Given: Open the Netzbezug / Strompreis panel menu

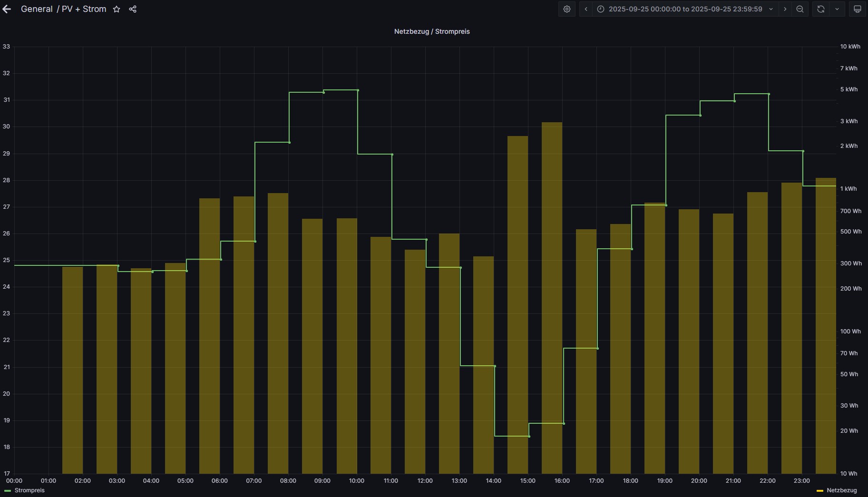Looking at the screenshot, I should [x=432, y=31].
